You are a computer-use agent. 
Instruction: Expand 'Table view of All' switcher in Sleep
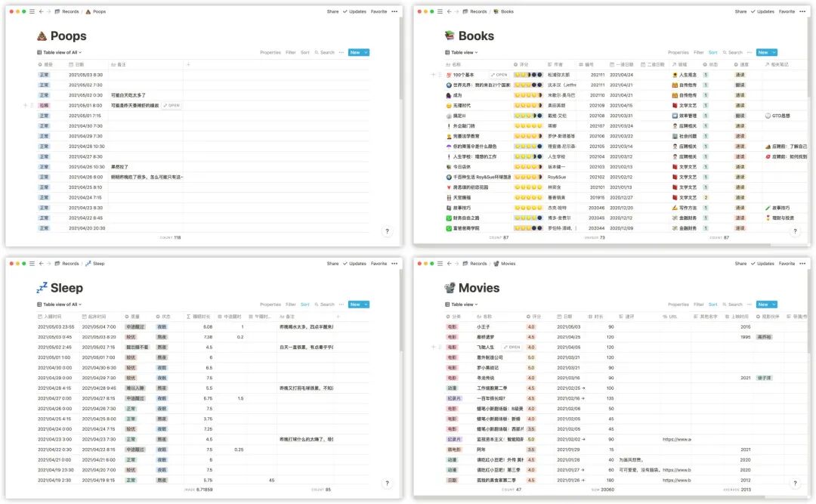tap(60, 305)
